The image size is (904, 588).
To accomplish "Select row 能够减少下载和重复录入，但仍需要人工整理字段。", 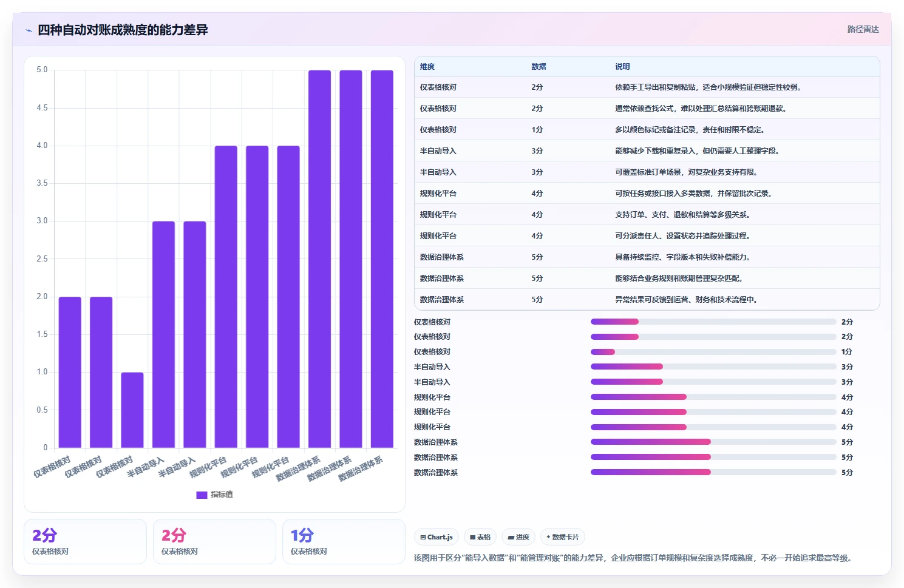I will pyautogui.click(x=647, y=151).
